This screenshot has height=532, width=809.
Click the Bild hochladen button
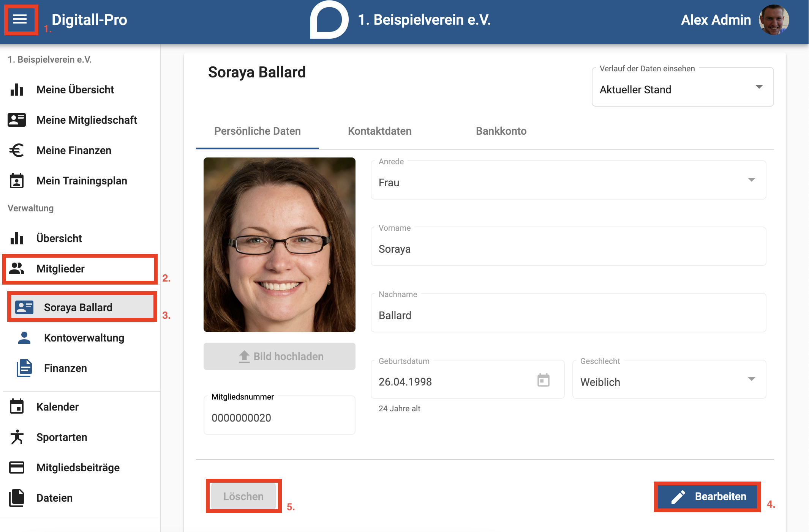click(x=280, y=356)
